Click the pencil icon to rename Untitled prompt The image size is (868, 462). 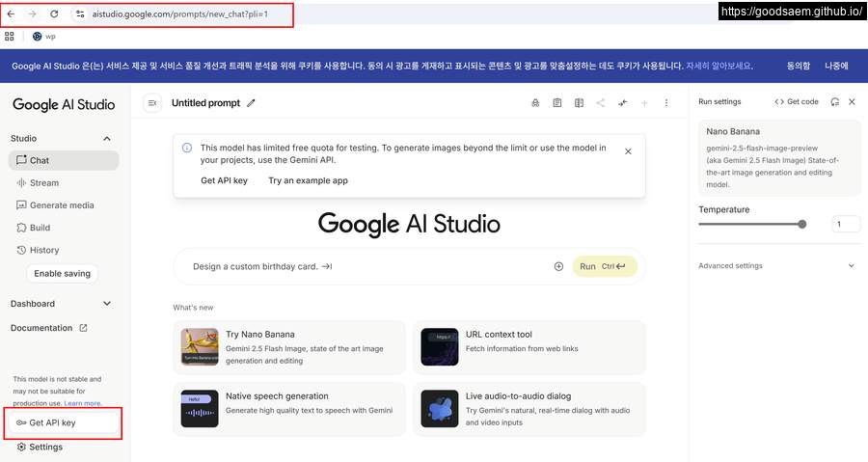pos(252,103)
